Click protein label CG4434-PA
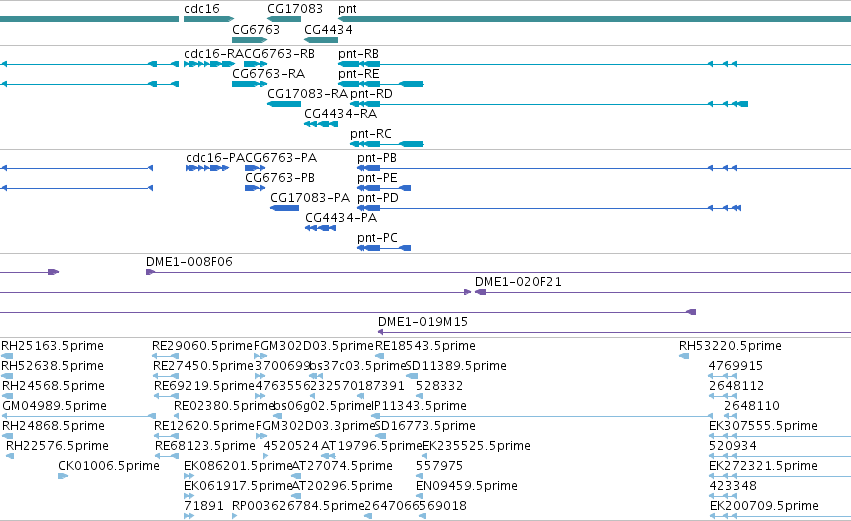 click(x=341, y=218)
